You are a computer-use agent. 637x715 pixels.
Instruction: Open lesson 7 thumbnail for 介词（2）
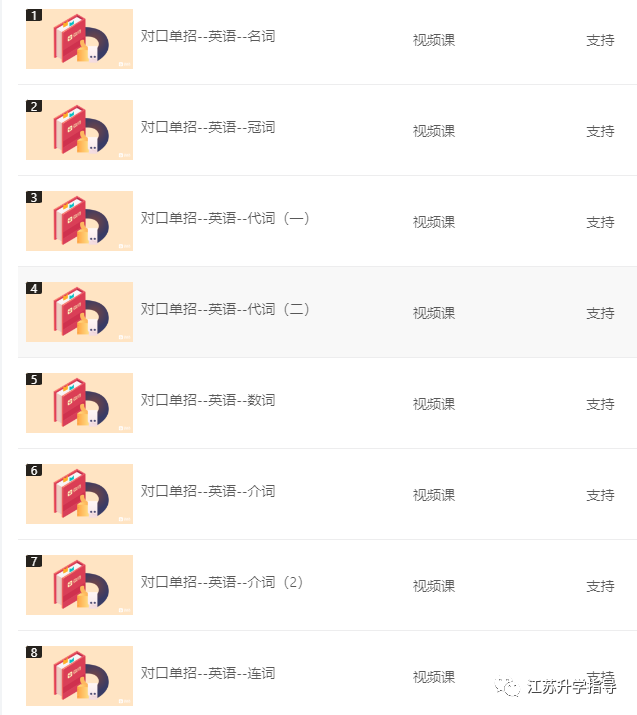tap(79, 585)
